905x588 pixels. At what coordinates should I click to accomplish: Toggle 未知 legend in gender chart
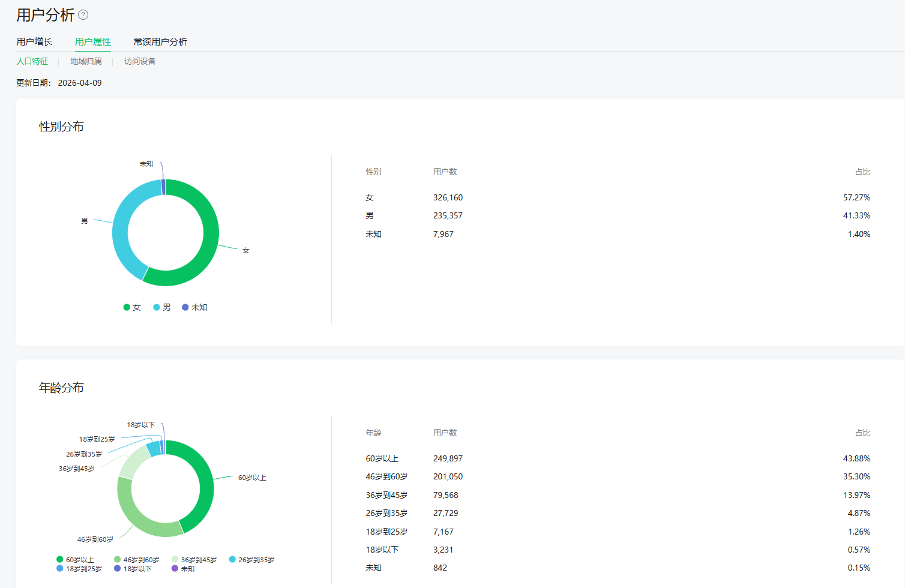[194, 307]
